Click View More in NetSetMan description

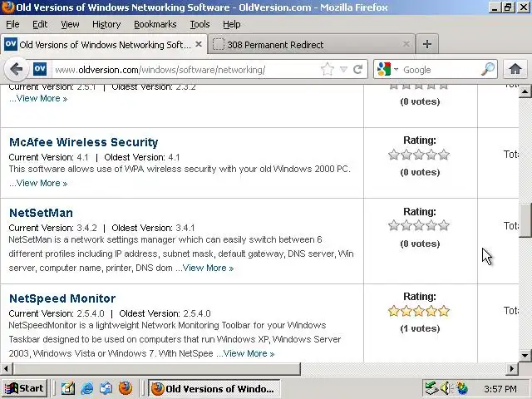coord(208,268)
